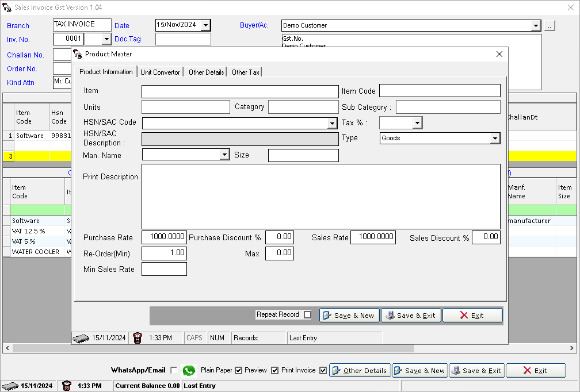Open the HSN/SAC Code dropdown
This screenshot has height=392, width=580.
coord(332,123)
